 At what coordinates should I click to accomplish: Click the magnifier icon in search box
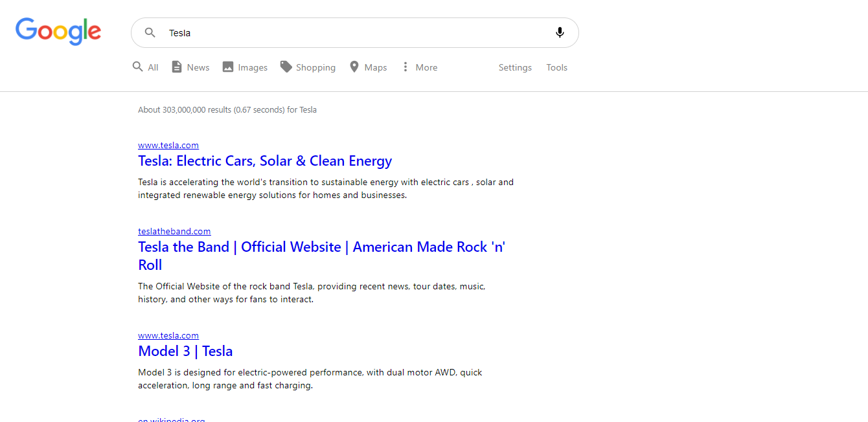[x=150, y=32]
